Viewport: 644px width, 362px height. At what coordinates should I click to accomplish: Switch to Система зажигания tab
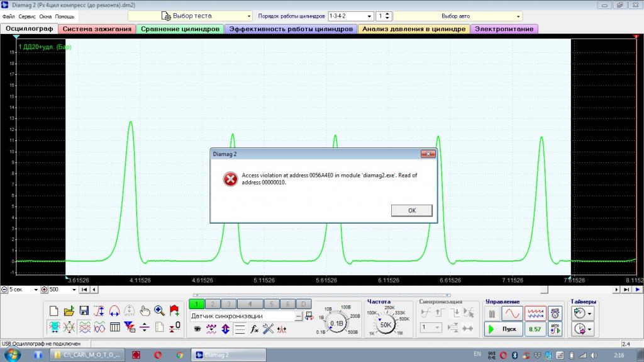tap(97, 29)
